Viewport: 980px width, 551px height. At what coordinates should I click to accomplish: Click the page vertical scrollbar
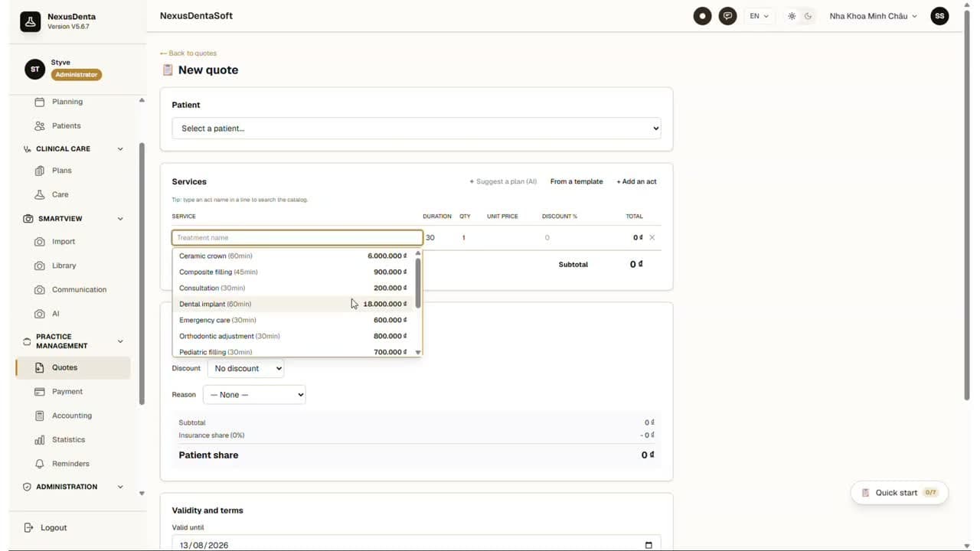[968, 205]
